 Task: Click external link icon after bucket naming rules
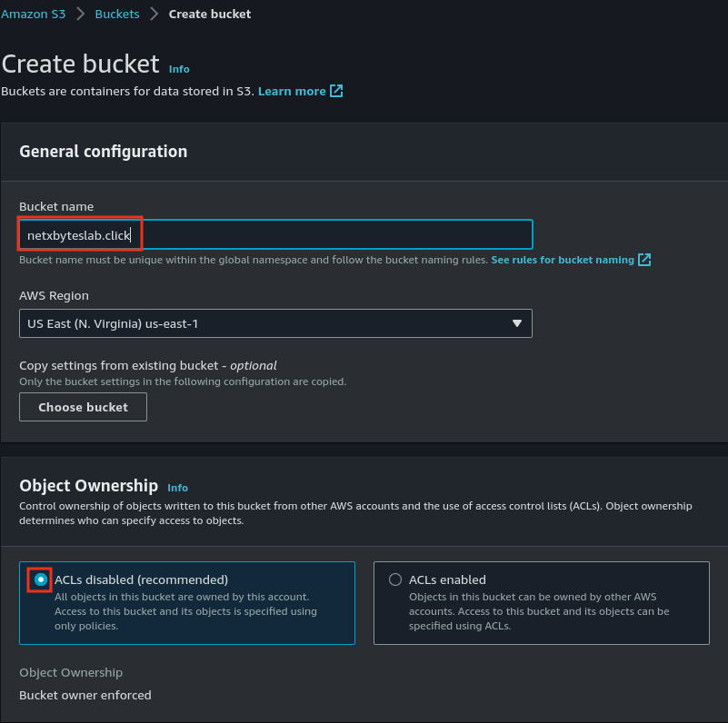tap(644, 260)
